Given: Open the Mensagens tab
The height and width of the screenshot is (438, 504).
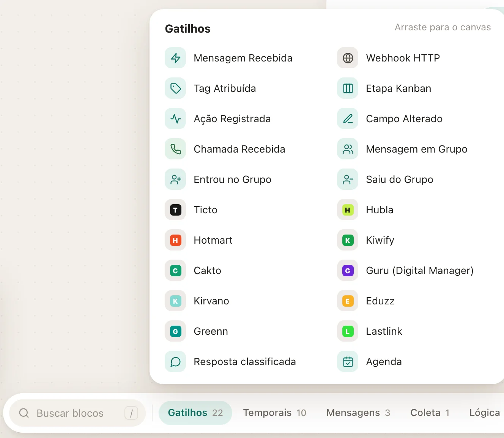Looking at the screenshot, I should [358, 413].
